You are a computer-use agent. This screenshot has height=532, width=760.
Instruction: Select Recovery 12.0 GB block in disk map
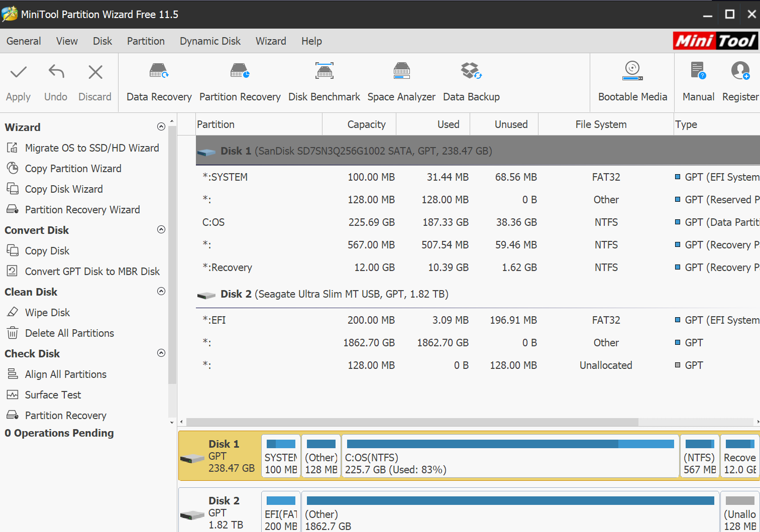pyautogui.click(x=740, y=456)
